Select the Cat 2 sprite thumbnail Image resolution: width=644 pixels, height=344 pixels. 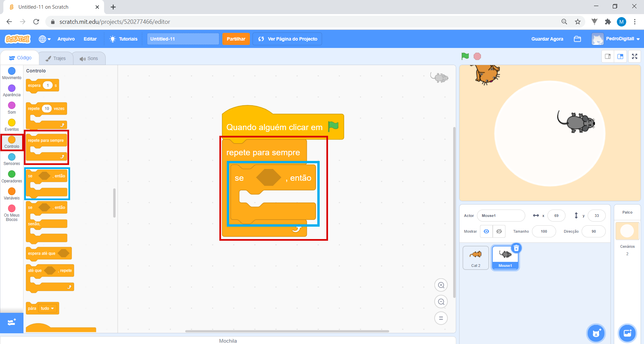(476, 257)
